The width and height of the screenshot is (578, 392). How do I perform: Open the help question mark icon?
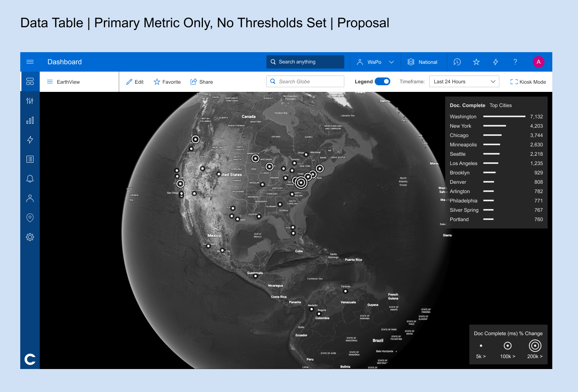(x=515, y=62)
